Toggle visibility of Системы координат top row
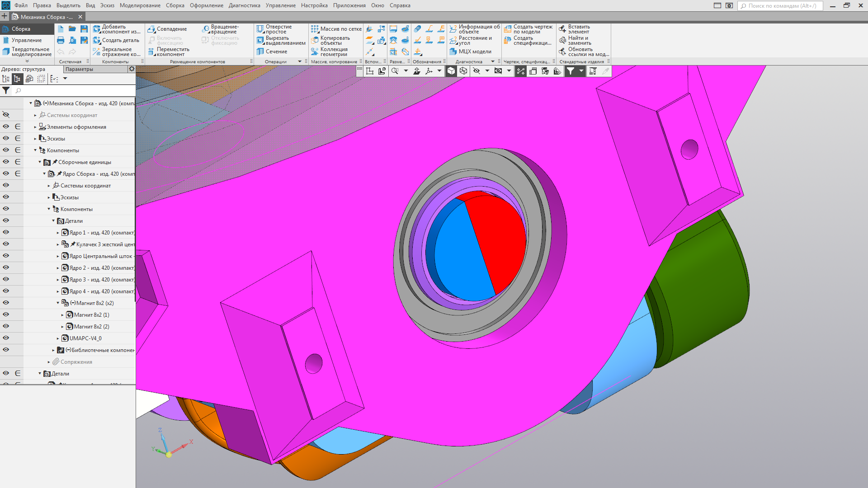The height and width of the screenshot is (488, 868). [6, 115]
